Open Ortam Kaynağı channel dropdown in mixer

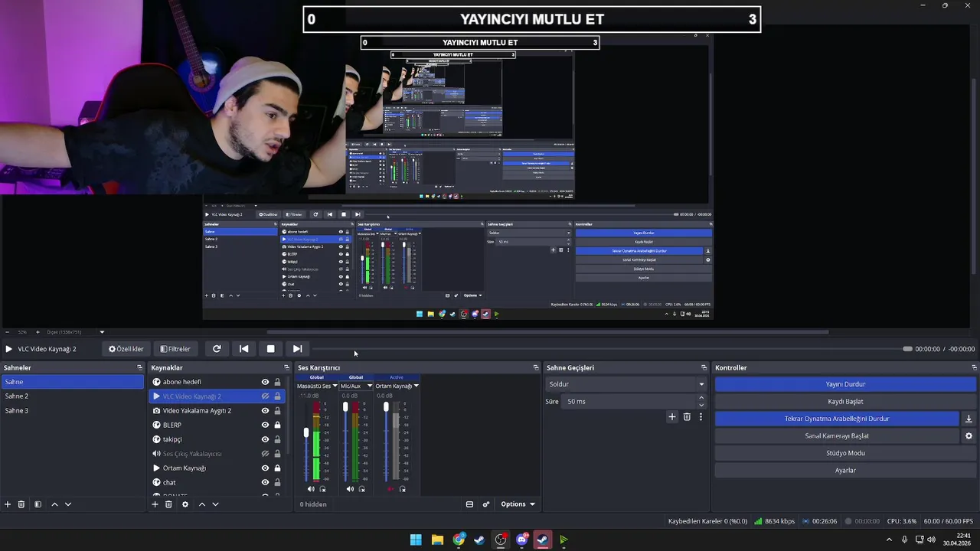416,386
